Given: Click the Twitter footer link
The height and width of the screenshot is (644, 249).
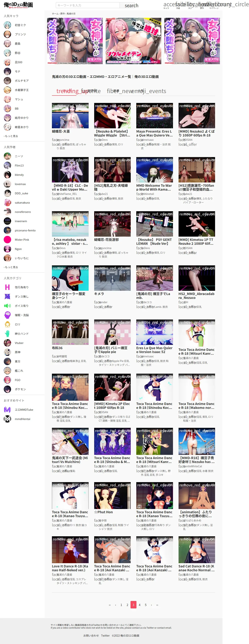Looking at the screenshot, I should 105,635.
